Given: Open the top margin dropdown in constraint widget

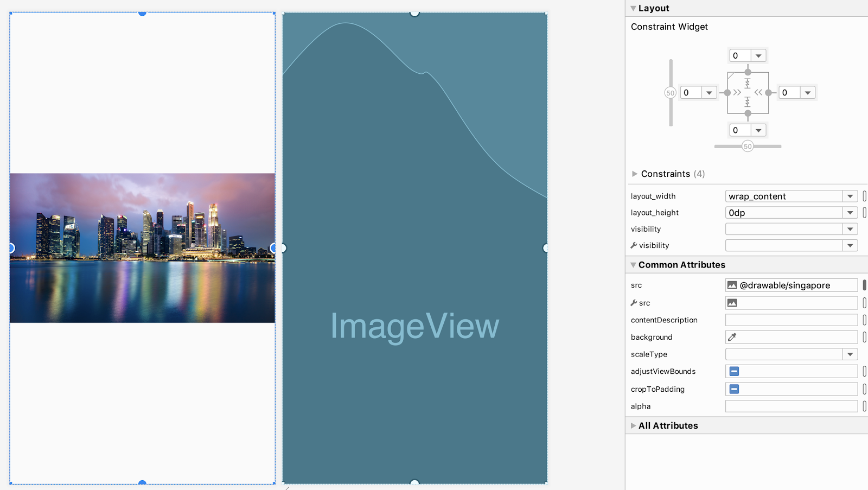Looking at the screenshot, I should (x=758, y=56).
